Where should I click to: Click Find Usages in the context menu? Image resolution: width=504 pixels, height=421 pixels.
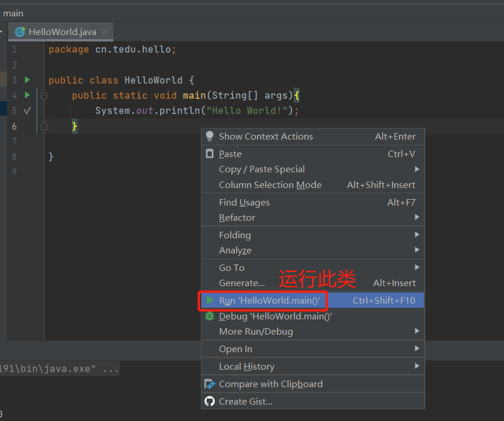pyautogui.click(x=244, y=202)
